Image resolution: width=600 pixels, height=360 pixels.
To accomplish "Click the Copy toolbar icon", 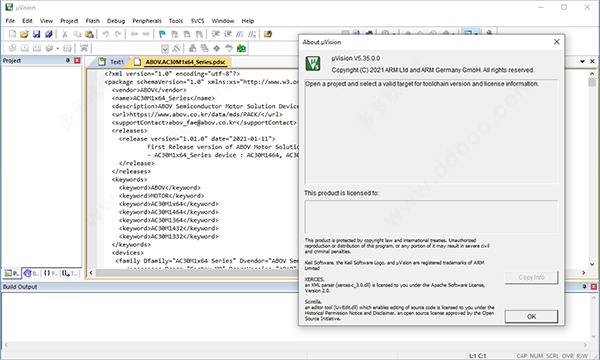I will tap(77, 34).
